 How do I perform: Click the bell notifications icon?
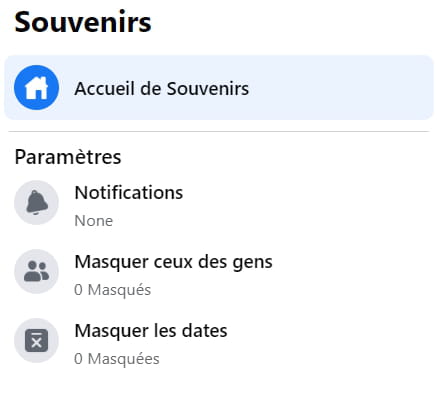click(37, 203)
